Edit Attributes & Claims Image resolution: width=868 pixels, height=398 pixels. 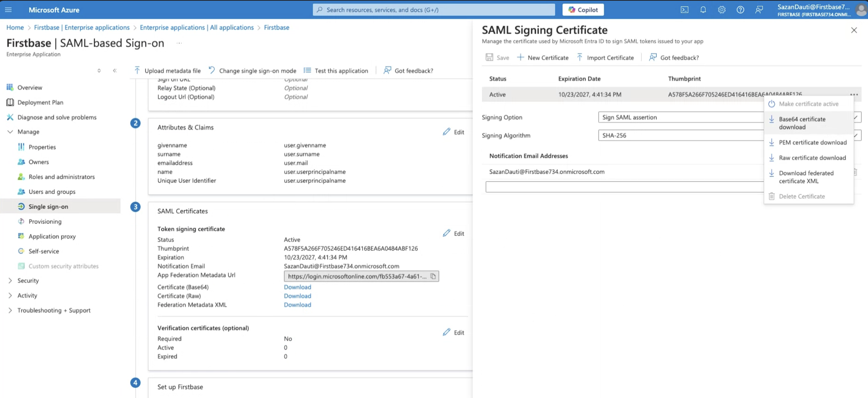[x=454, y=132]
